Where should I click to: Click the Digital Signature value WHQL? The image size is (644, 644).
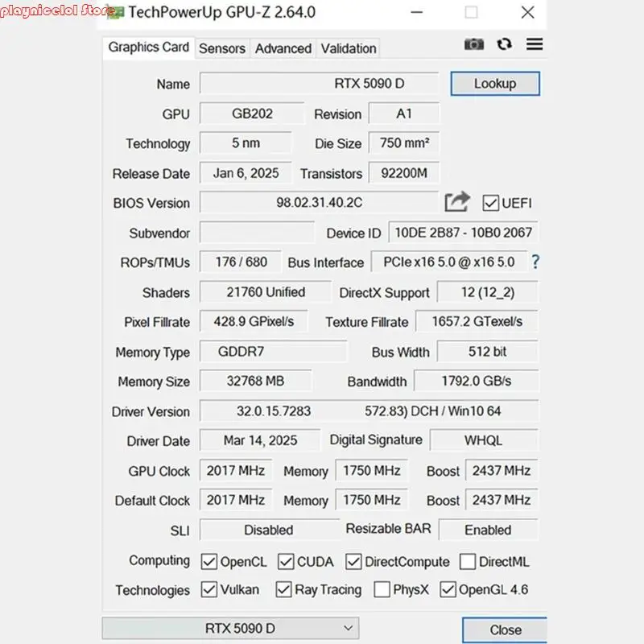click(484, 440)
